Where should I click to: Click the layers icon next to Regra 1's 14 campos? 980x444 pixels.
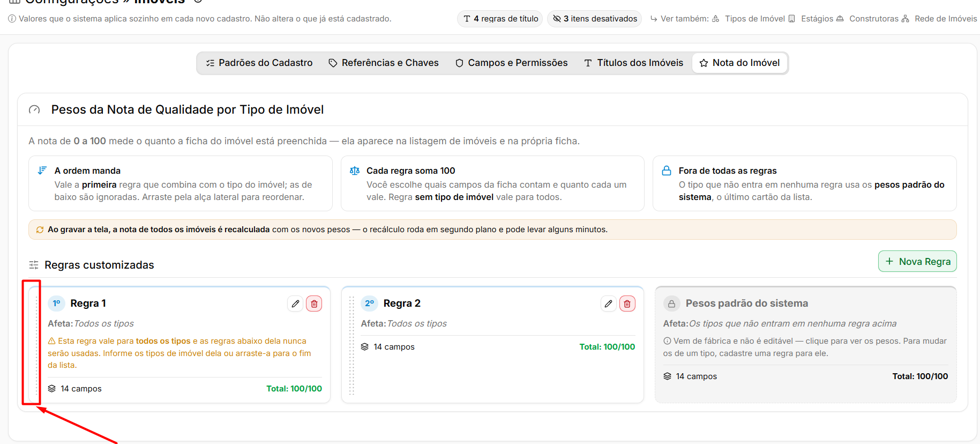52,389
